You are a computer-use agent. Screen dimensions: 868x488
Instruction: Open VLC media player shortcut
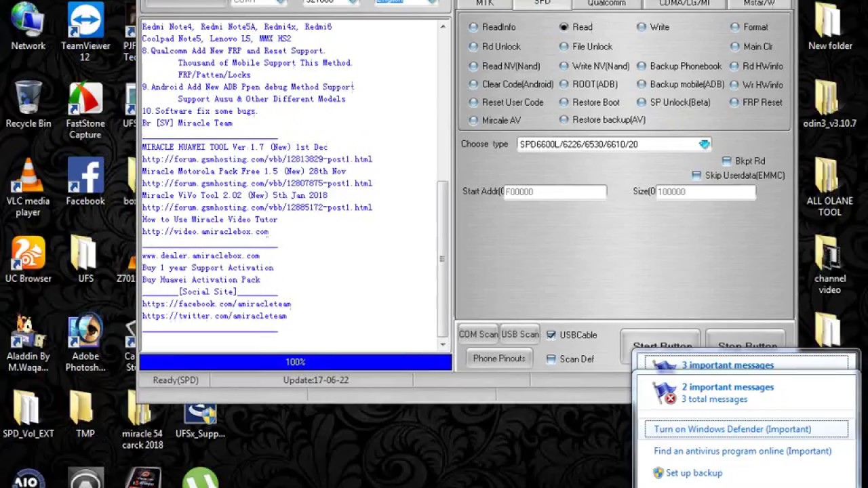coord(28,188)
